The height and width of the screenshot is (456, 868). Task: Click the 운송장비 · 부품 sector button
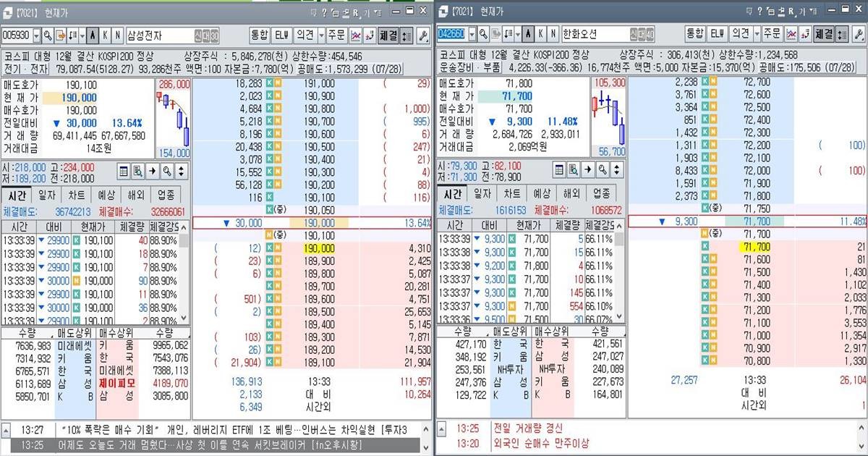tap(469, 68)
